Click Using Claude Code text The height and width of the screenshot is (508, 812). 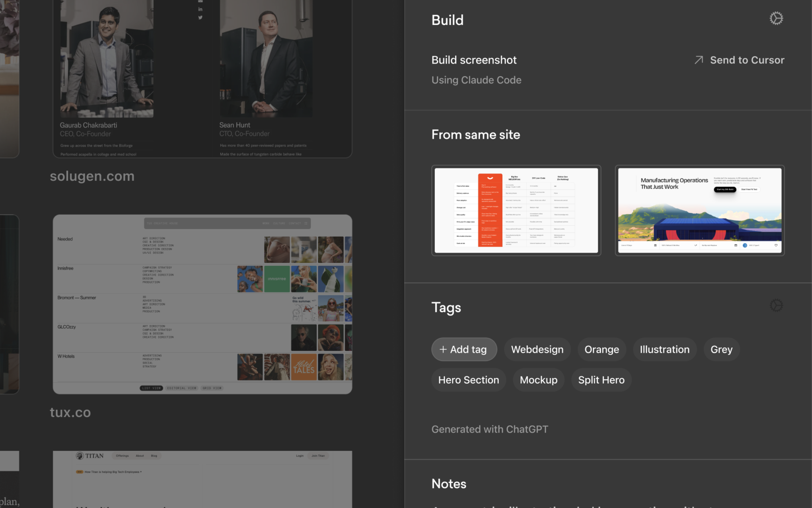[476, 80]
